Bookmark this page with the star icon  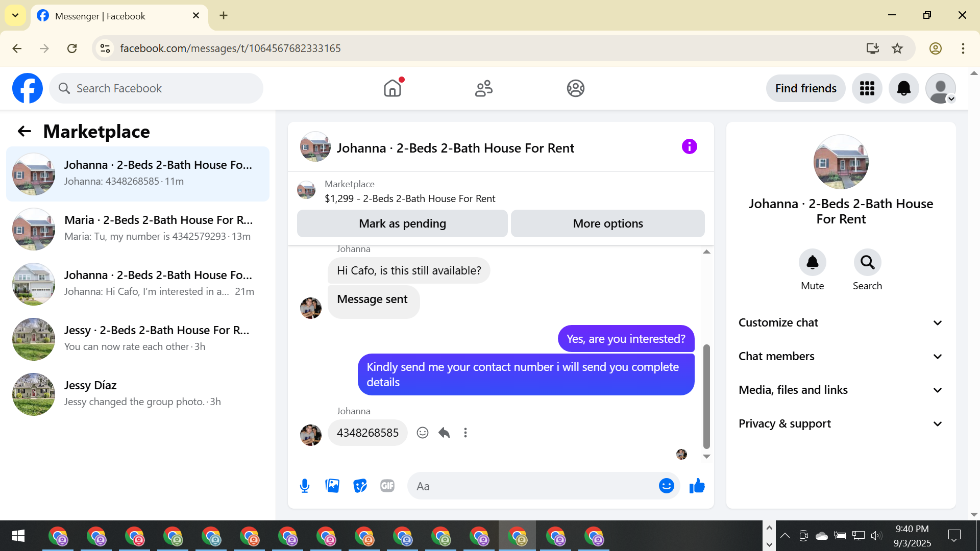click(x=897, y=48)
